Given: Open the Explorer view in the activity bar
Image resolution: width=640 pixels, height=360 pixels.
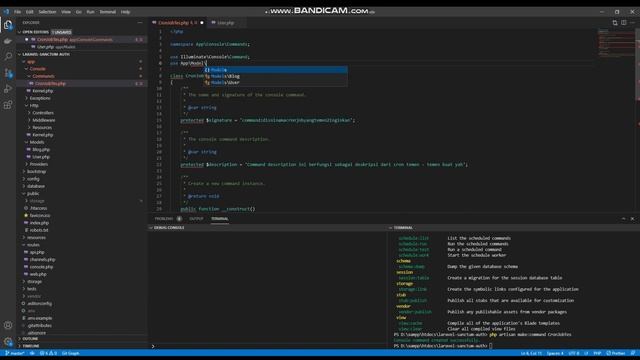Looking at the screenshot, I should pyautogui.click(x=8, y=25).
